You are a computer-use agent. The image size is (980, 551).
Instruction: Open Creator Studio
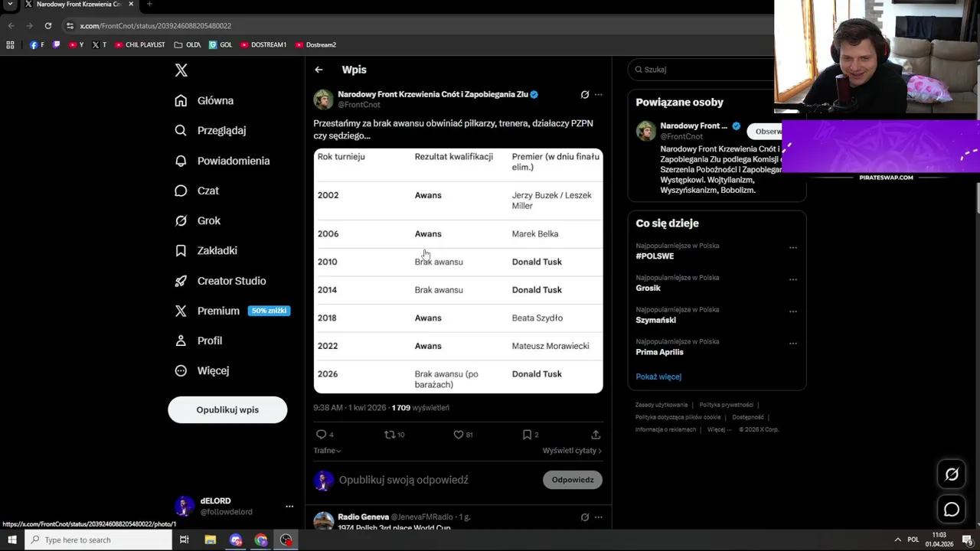coord(220,281)
